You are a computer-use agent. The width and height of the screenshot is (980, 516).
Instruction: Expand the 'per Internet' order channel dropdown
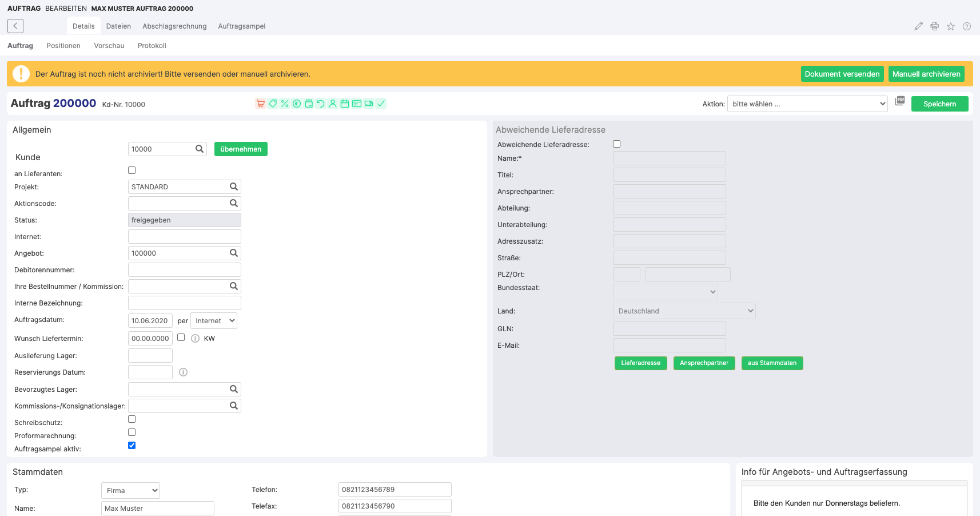(214, 321)
